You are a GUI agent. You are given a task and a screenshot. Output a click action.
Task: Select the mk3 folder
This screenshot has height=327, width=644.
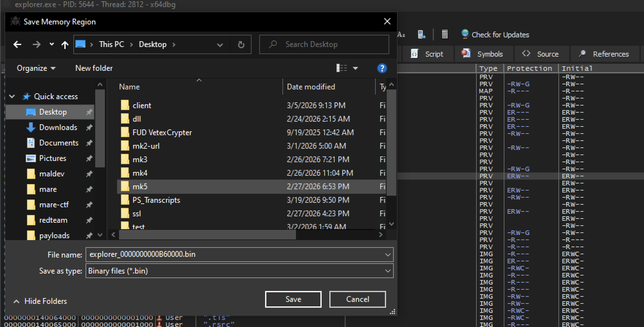click(x=140, y=160)
